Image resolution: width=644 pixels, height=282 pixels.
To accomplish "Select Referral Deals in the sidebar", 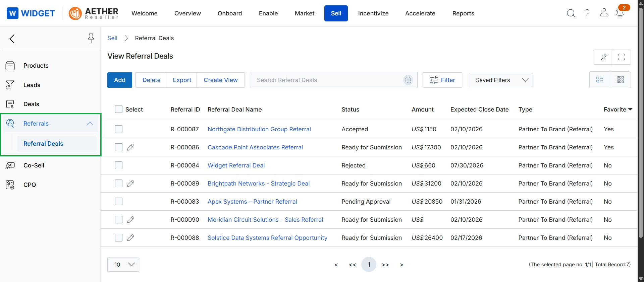I will point(56,144).
